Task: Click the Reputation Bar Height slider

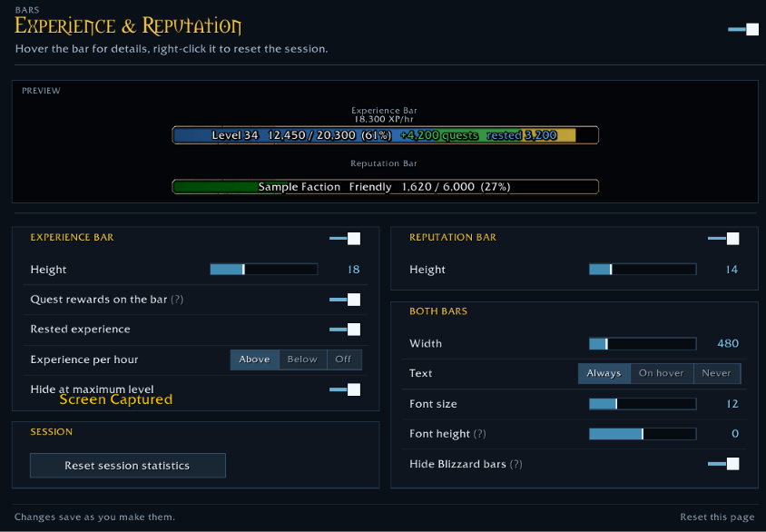Action: coord(643,269)
